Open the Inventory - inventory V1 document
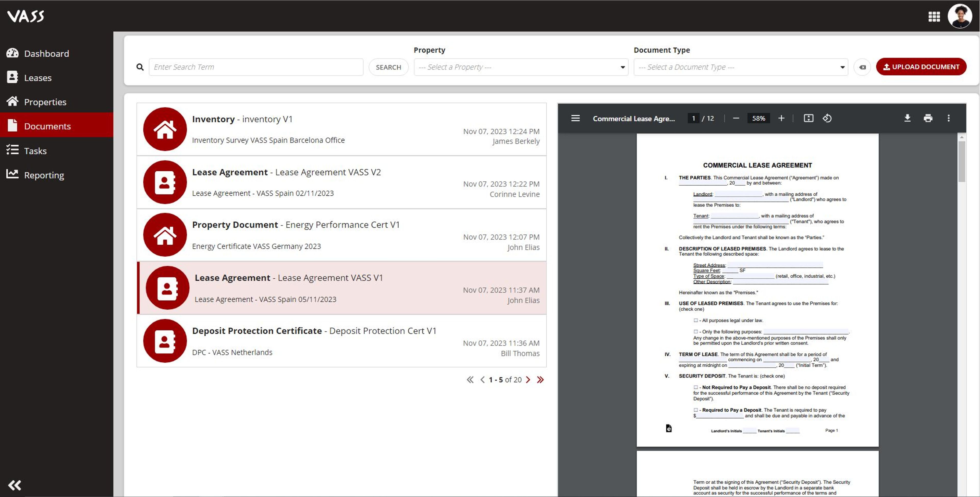Screen dimensions: 980x497 pos(242,119)
